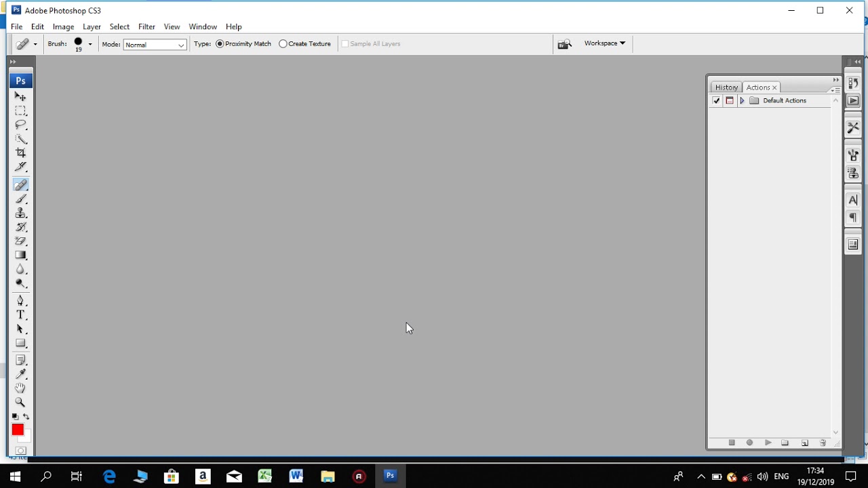Select the Hand tool
The image size is (868, 488).
[21, 388]
